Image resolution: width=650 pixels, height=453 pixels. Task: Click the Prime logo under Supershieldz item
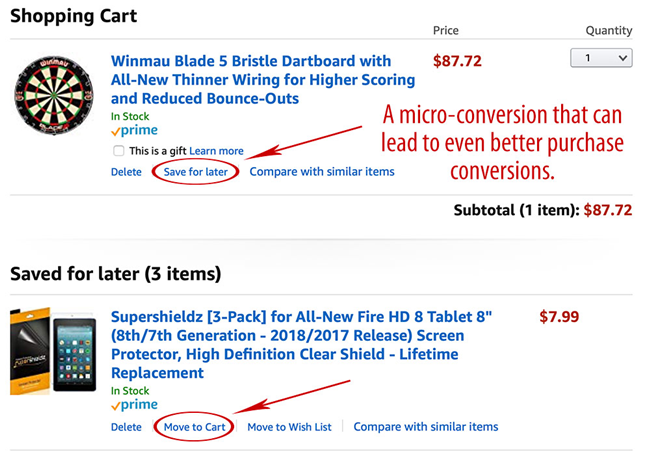tap(134, 405)
